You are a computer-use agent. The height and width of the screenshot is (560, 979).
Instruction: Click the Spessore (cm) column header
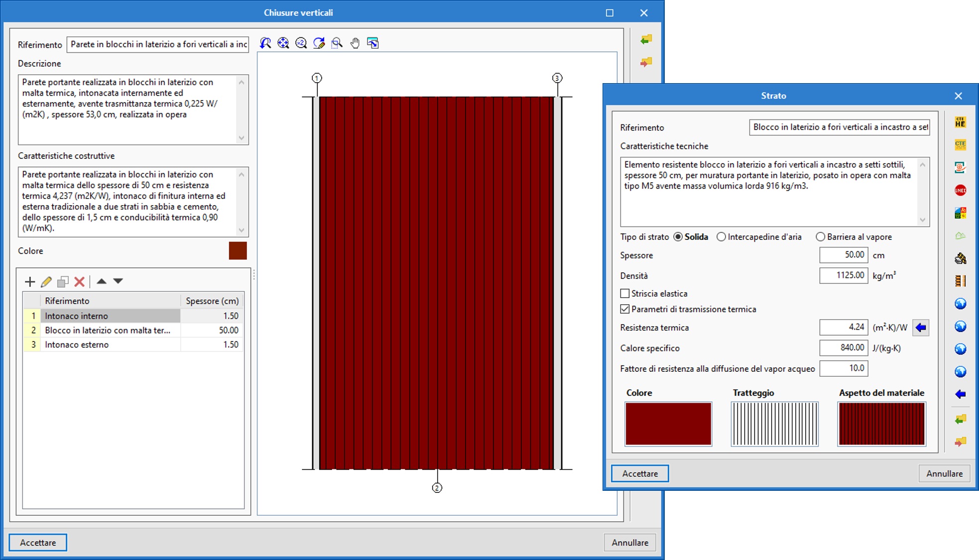point(212,301)
